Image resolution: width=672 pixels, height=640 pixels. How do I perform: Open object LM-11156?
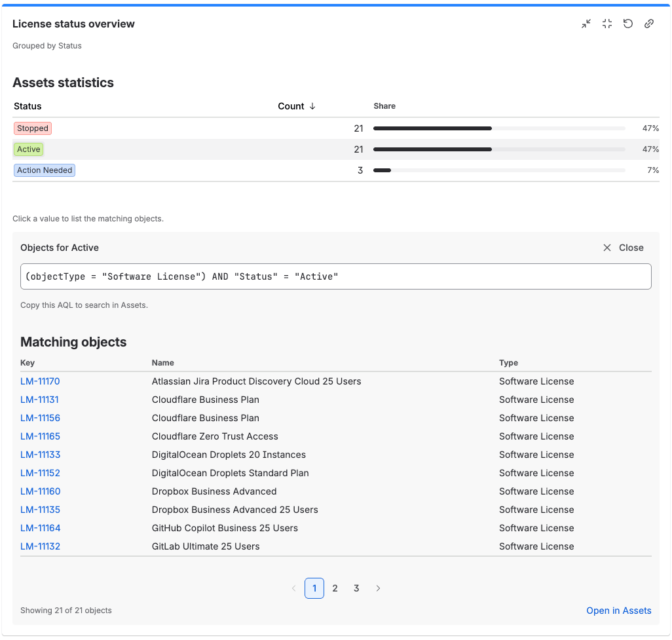pos(41,418)
